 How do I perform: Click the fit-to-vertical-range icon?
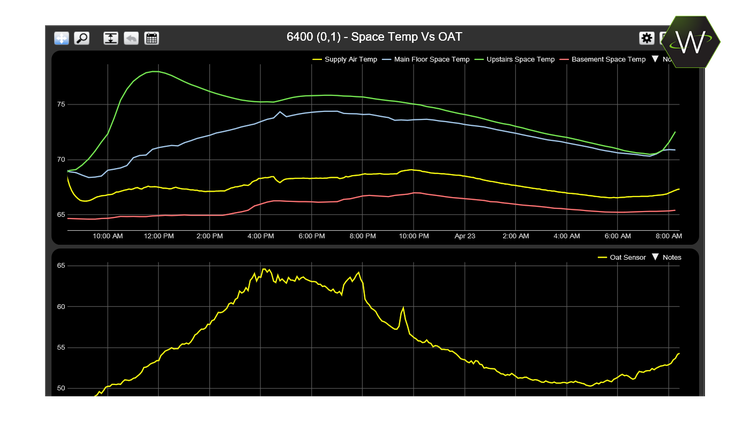109,38
